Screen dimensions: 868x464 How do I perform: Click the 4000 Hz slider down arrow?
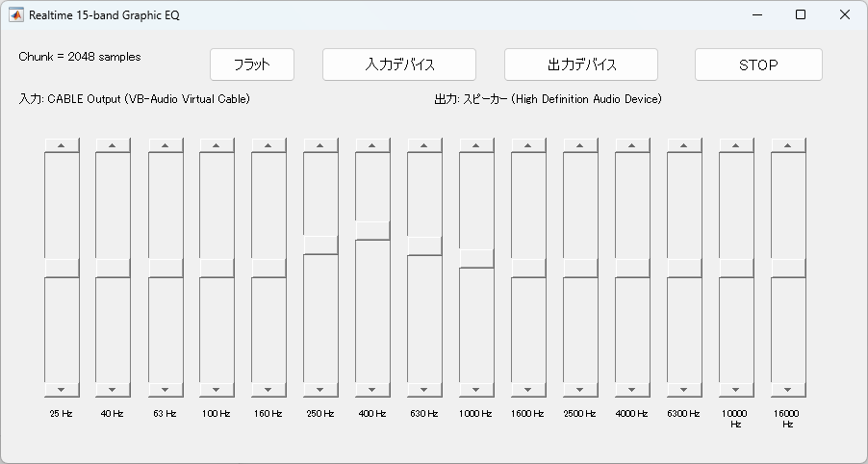pyautogui.click(x=632, y=390)
